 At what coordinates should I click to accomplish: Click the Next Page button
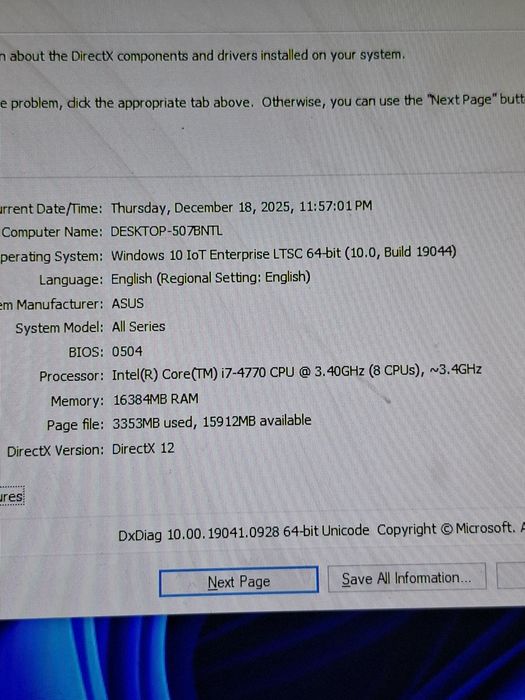click(x=239, y=581)
